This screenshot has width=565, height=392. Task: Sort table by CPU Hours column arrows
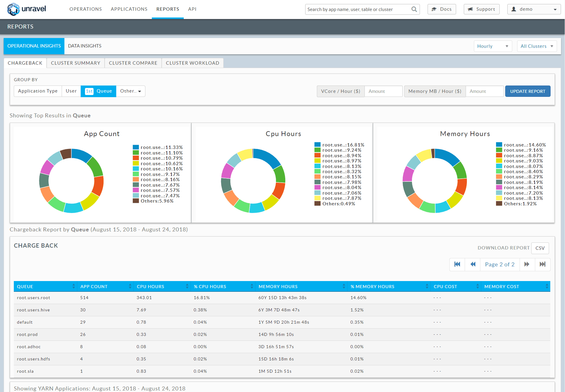[x=187, y=286]
